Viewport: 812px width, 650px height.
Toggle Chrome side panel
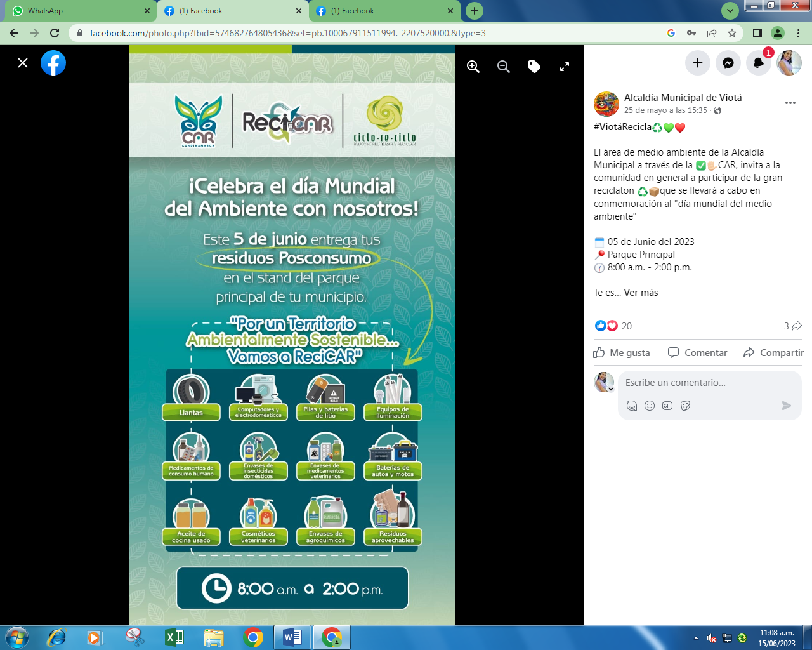[757, 33]
